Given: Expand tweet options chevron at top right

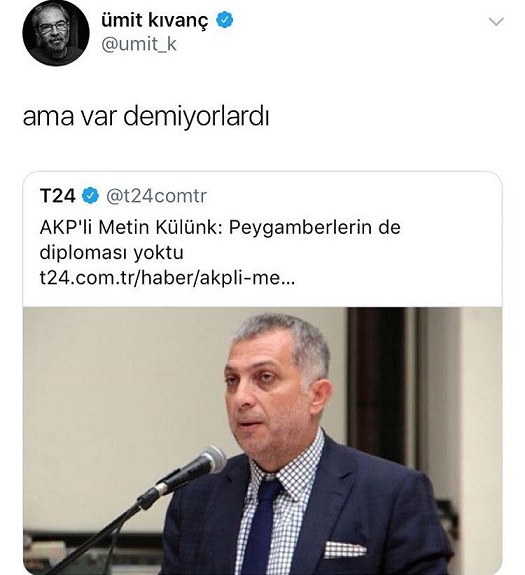Looking at the screenshot, I should (496, 22).
